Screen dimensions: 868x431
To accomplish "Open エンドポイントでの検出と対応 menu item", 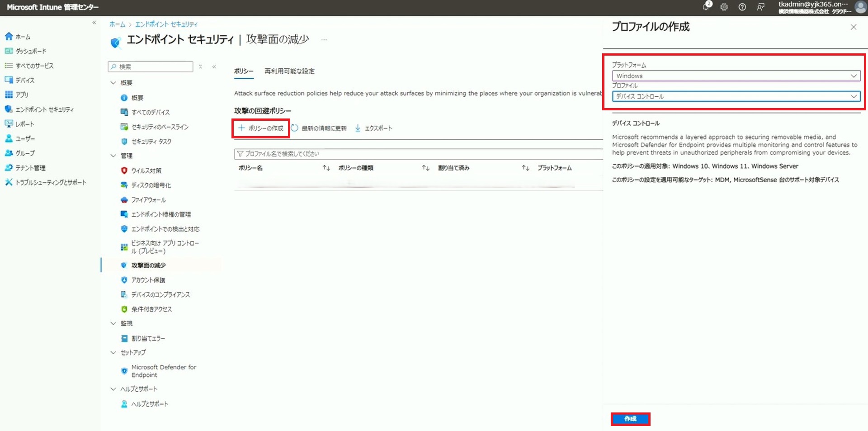I will point(165,229).
